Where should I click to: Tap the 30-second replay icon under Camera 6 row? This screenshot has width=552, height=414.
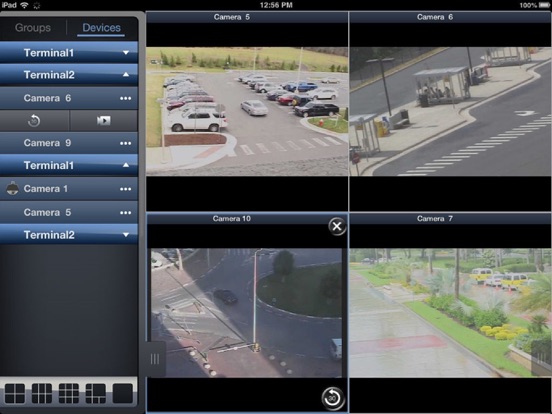34,121
